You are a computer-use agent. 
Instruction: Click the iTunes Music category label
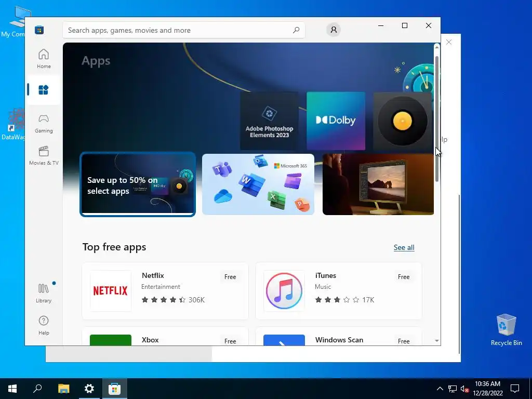point(323,287)
